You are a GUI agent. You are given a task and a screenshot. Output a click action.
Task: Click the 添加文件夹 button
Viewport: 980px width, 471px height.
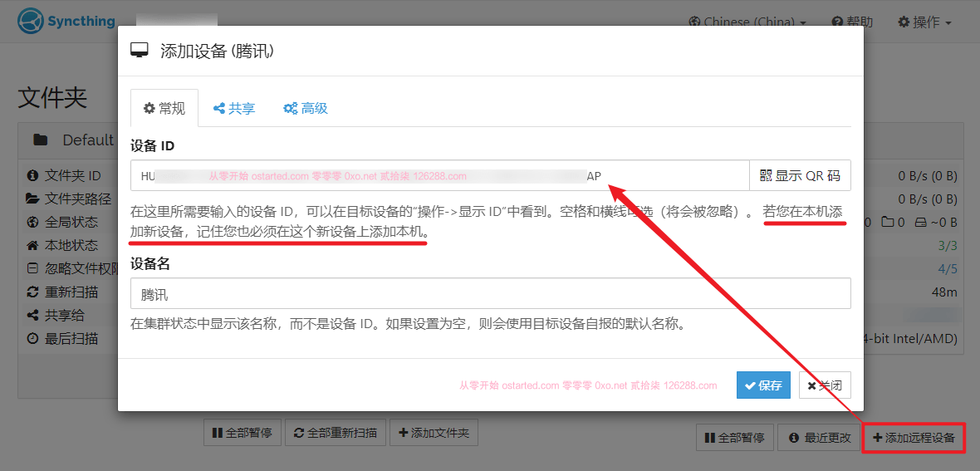coord(434,432)
